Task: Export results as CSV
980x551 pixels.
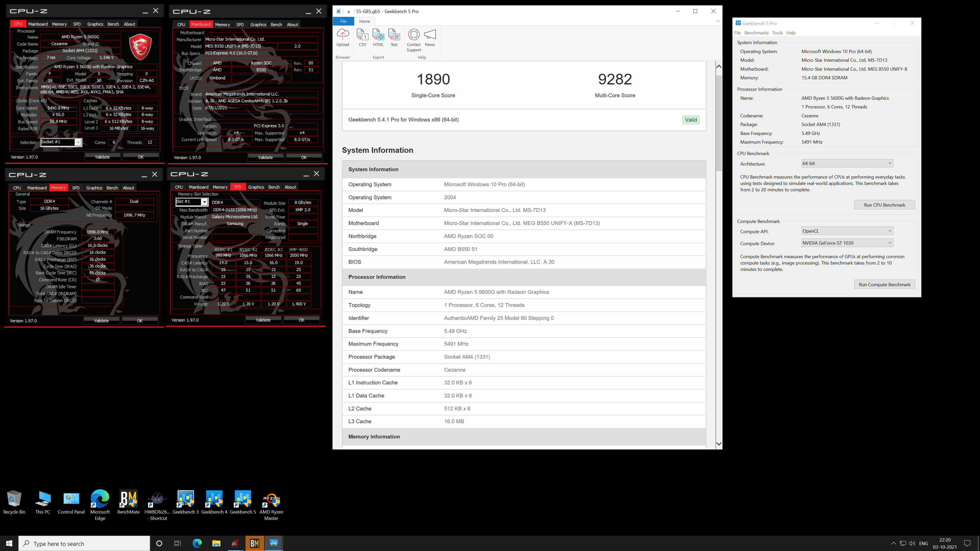Action: pyautogui.click(x=362, y=38)
